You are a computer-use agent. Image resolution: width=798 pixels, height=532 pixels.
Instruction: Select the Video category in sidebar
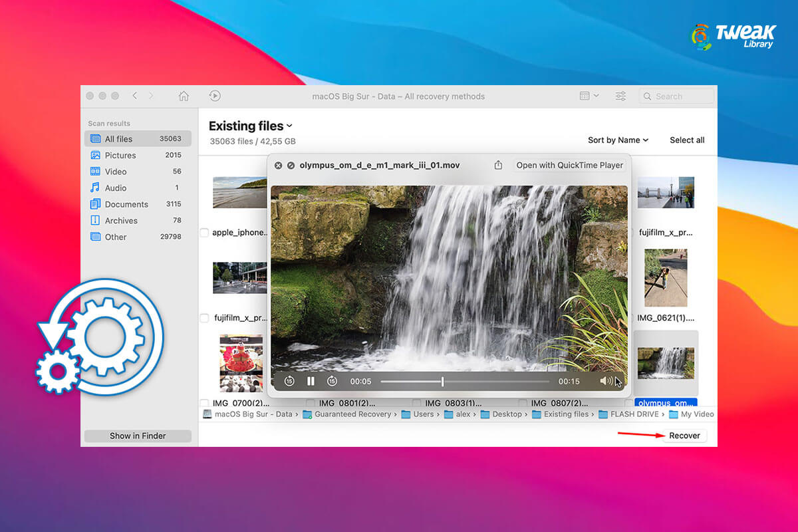click(116, 171)
